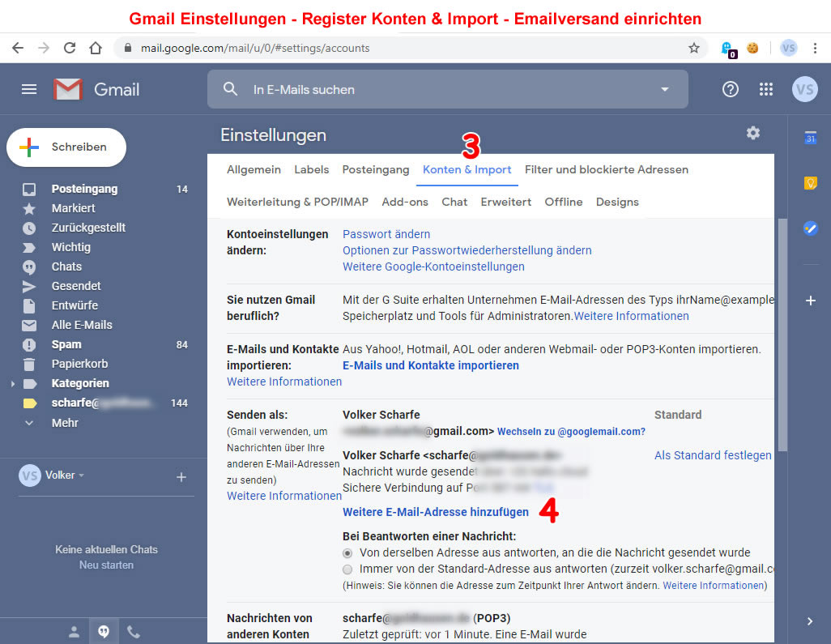Switch to the Add-ons tab

pyautogui.click(x=405, y=202)
